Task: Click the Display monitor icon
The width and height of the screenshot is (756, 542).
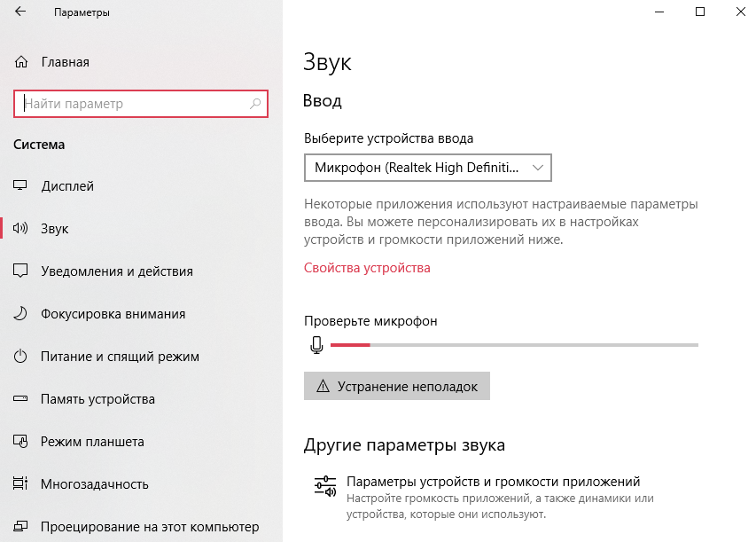Action: [20, 185]
